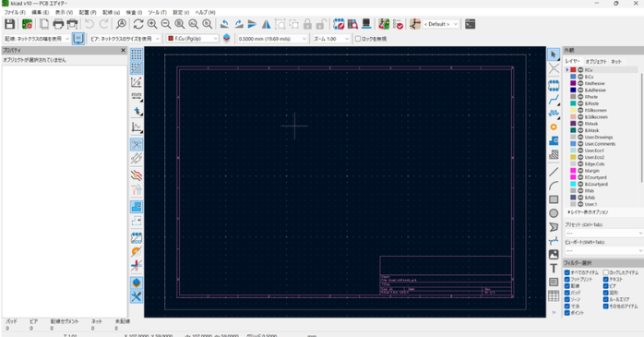Open the ファイル menu

[x=15, y=12]
